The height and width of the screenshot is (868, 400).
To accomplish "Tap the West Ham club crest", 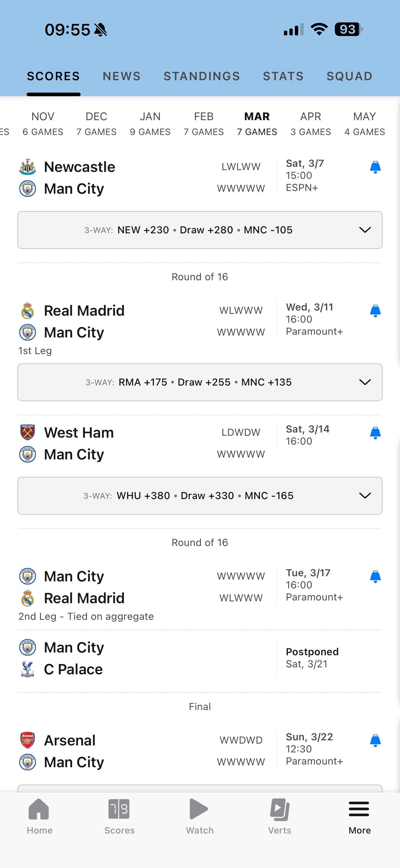I will point(28,432).
